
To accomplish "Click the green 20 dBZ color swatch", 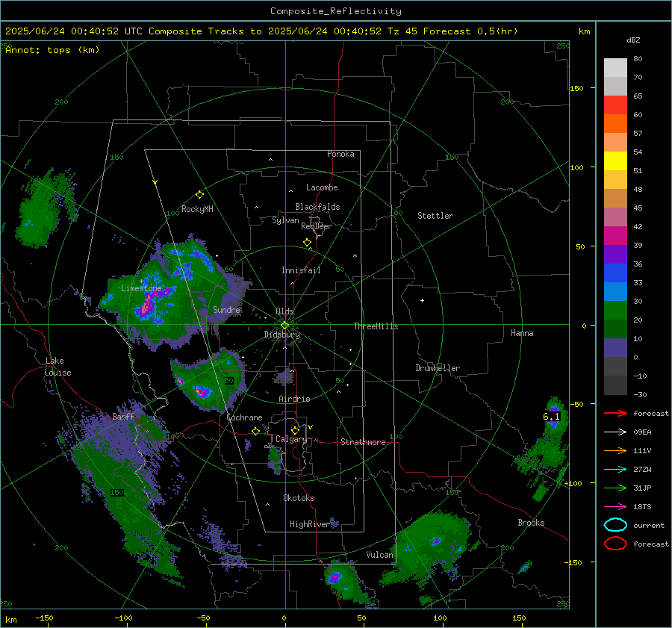I will coord(615,311).
